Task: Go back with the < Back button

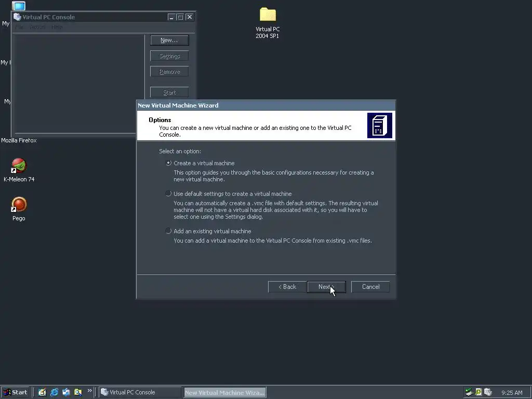Action: (x=287, y=287)
